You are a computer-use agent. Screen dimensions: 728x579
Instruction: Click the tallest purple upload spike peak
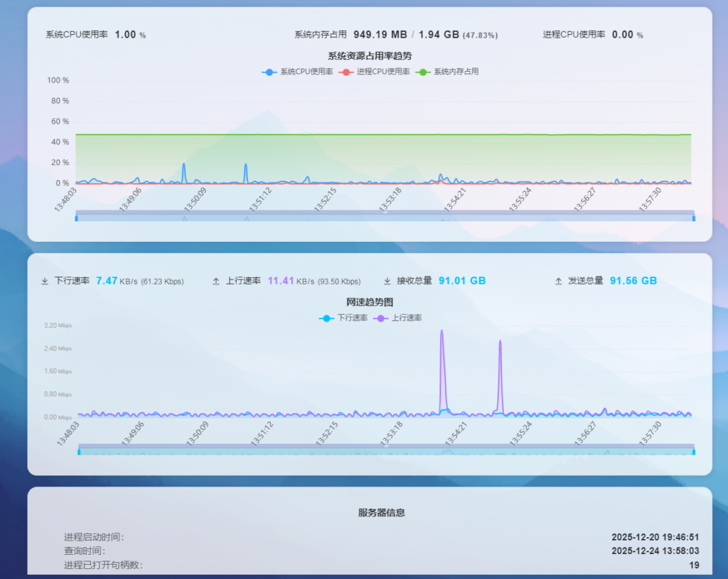point(441,331)
